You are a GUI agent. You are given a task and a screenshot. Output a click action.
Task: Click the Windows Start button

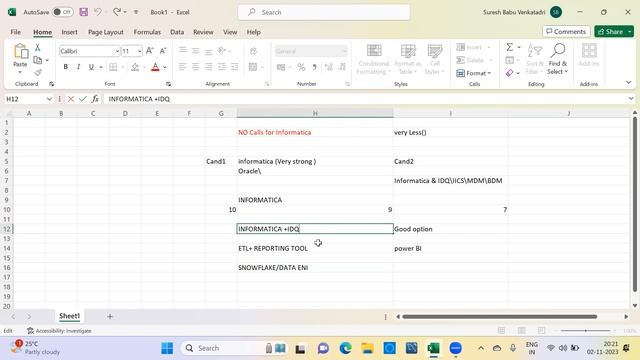(167, 348)
